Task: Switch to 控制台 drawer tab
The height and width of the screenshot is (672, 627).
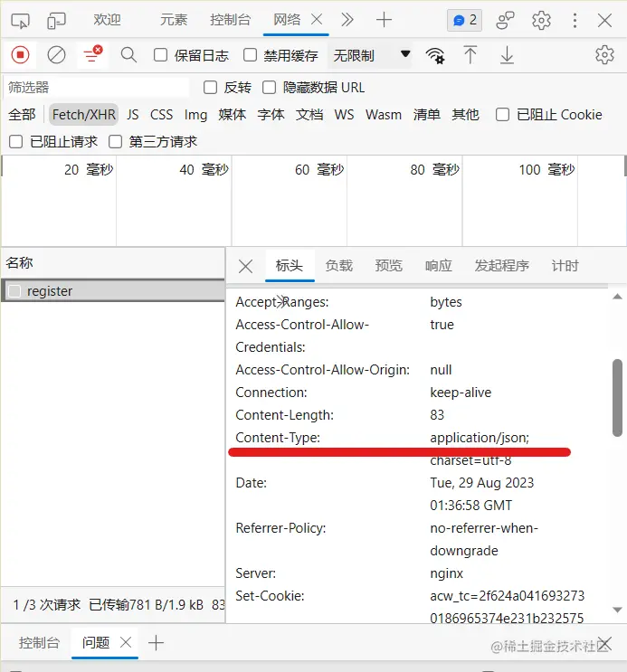Action: tap(39, 642)
